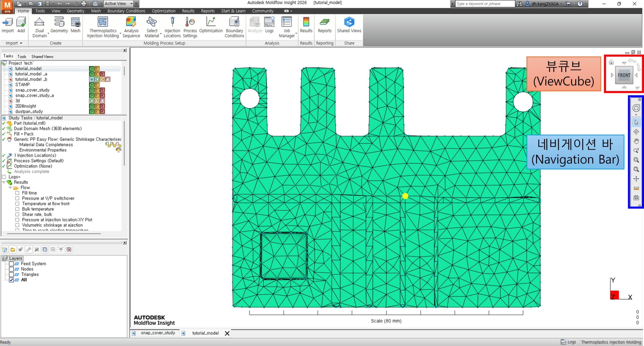Open the Active View dropdown

coord(118,4)
